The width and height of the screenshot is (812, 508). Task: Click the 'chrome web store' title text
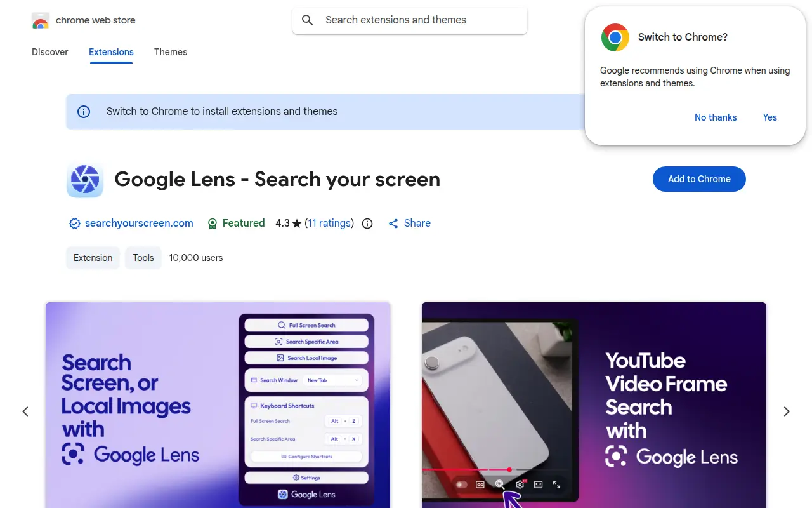96,20
